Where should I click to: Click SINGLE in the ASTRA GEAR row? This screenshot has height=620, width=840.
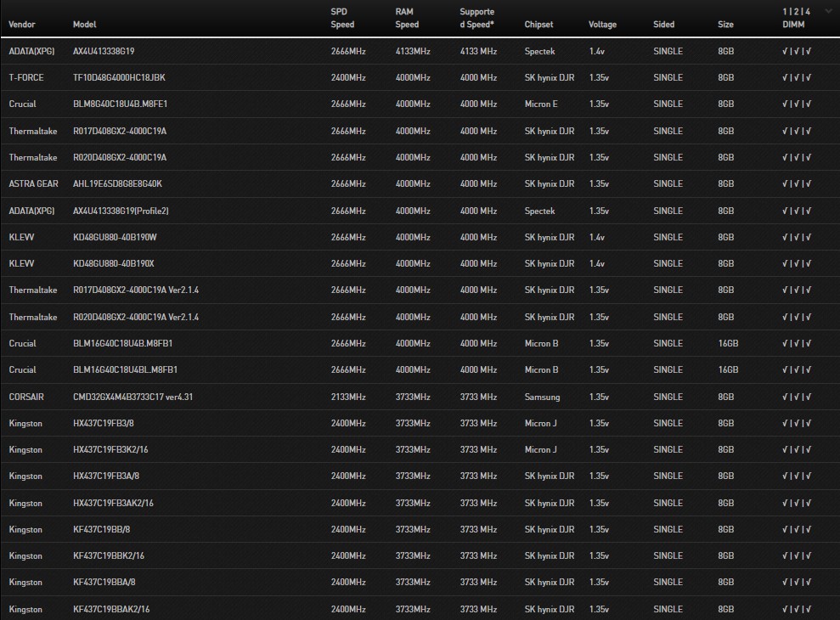[x=668, y=183]
